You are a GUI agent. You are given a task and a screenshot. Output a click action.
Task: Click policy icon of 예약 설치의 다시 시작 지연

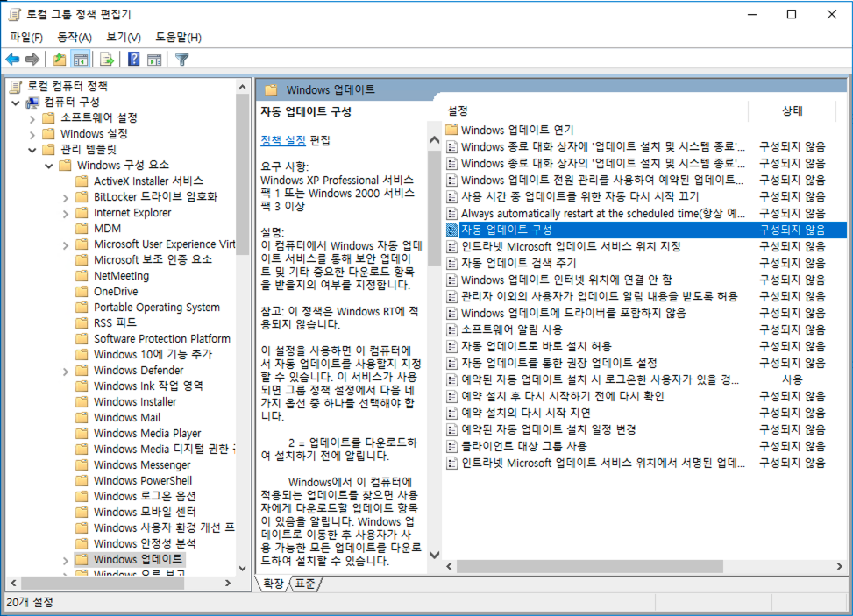pyautogui.click(x=451, y=414)
